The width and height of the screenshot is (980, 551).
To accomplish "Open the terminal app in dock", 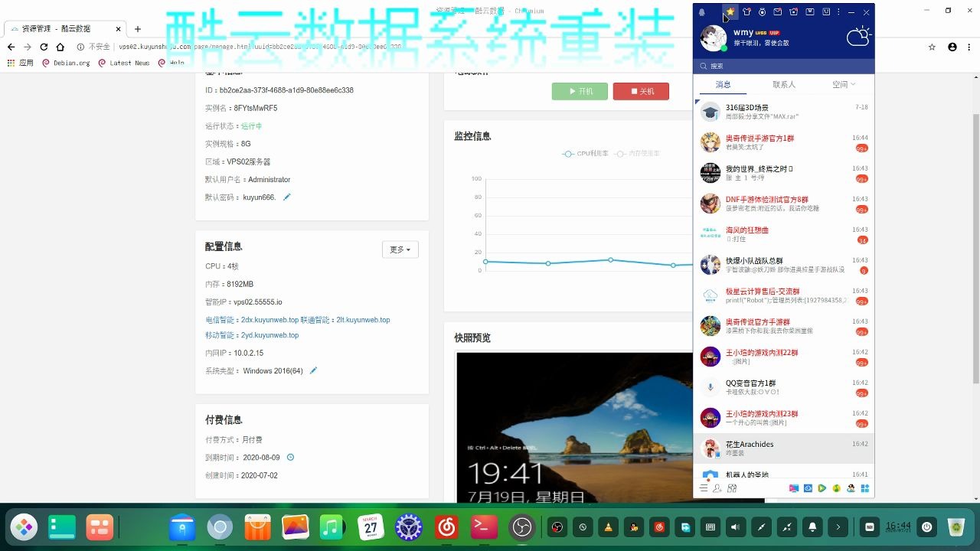I will (x=484, y=527).
